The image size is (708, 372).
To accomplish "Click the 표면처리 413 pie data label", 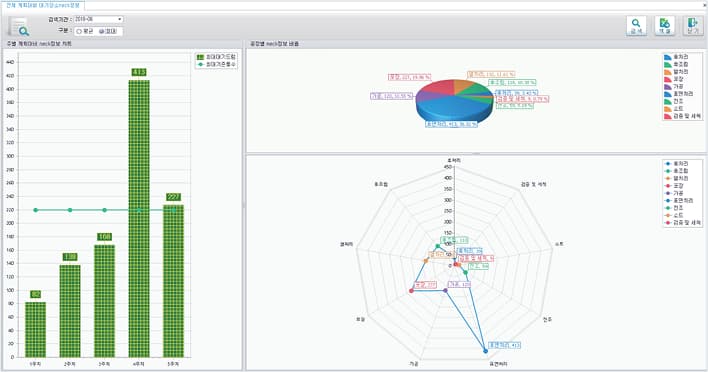I will pyautogui.click(x=452, y=124).
